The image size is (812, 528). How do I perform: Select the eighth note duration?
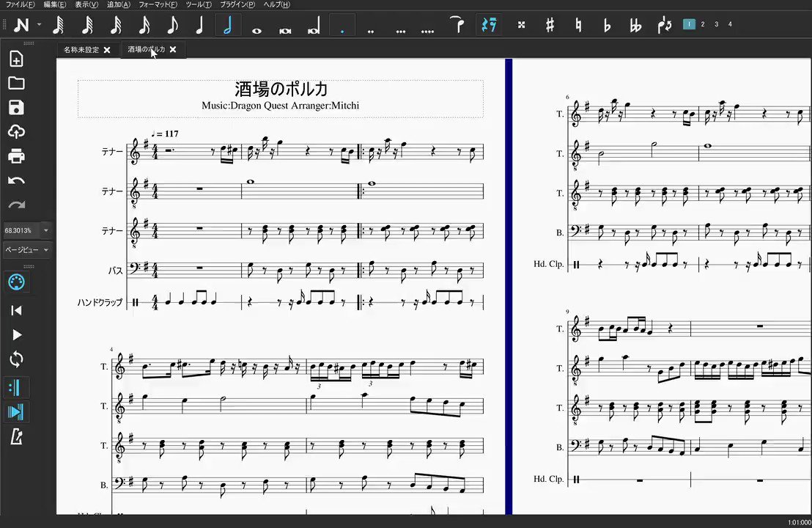coord(172,25)
